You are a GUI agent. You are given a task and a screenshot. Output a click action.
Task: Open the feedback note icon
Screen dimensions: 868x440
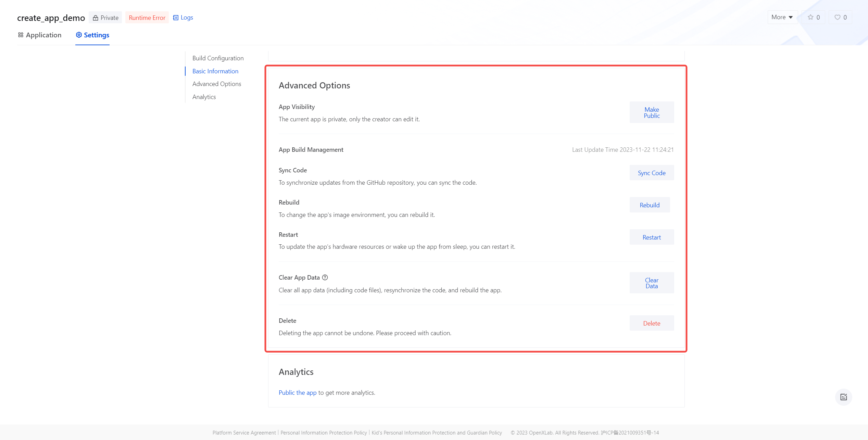coord(843,397)
